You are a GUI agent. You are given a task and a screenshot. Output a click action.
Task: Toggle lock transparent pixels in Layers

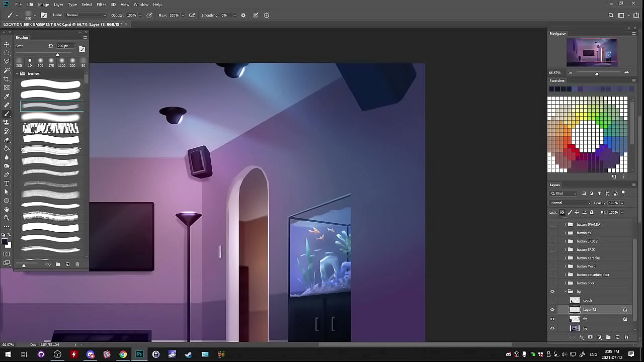click(562, 212)
